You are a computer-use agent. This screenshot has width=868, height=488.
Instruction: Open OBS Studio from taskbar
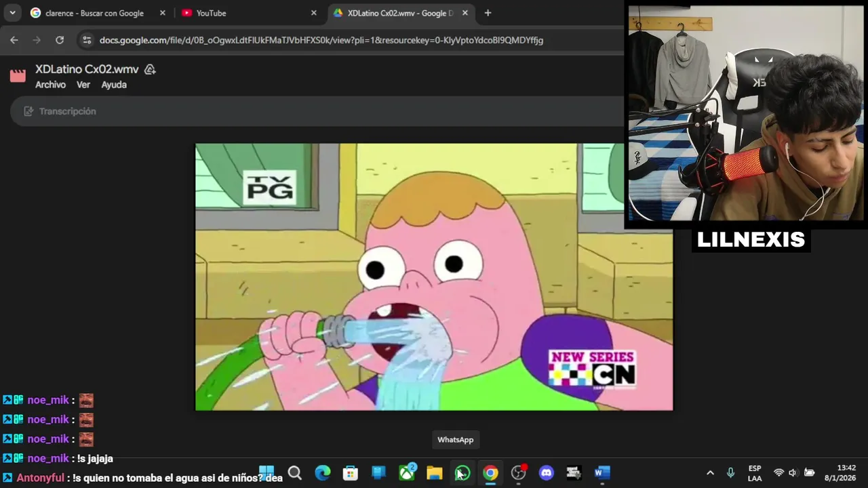pos(519,472)
